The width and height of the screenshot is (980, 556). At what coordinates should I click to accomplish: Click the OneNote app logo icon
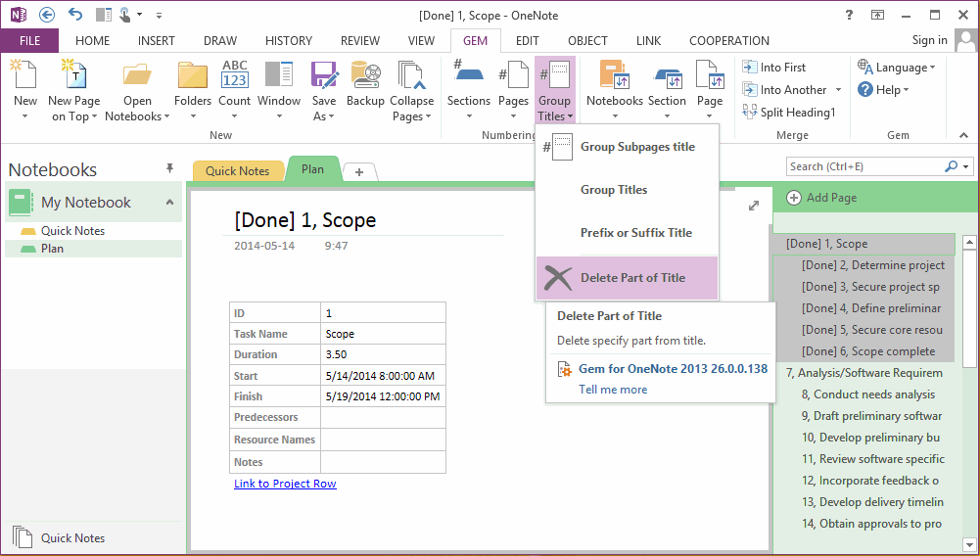click(19, 15)
